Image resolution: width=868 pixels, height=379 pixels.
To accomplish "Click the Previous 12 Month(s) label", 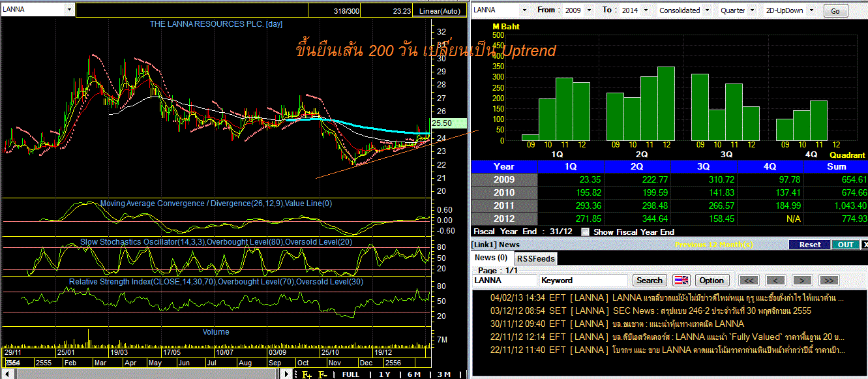I will (714, 245).
